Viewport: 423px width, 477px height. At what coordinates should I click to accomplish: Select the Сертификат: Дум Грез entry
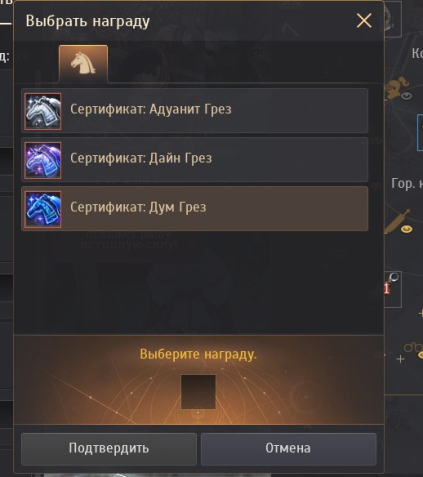click(x=195, y=209)
